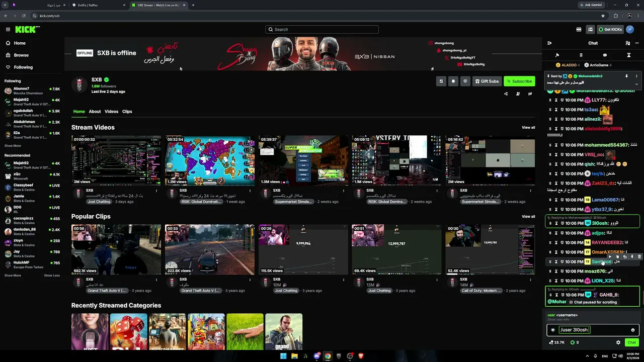Screen dimensions: 644x362
Task: Click the Kick search field
Action: pos(322,29)
